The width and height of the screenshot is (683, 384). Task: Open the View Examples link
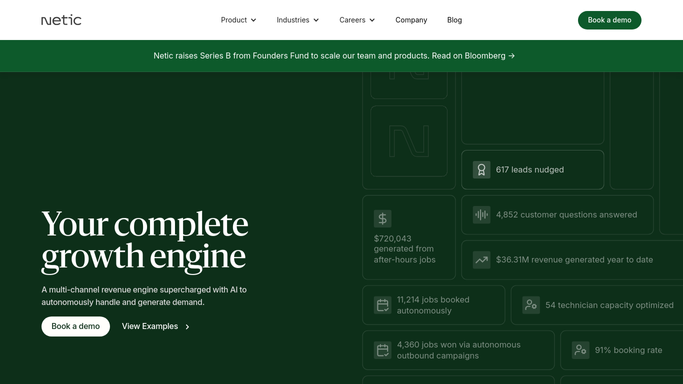click(156, 326)
